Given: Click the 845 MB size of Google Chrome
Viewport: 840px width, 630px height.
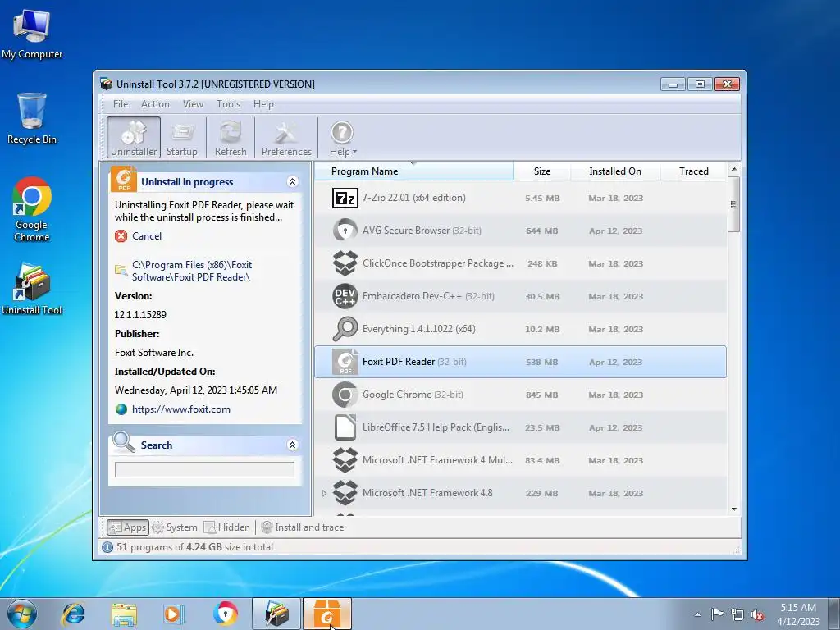Looking at the screenshot, I should pyautogui.click(x=541, y=395).
